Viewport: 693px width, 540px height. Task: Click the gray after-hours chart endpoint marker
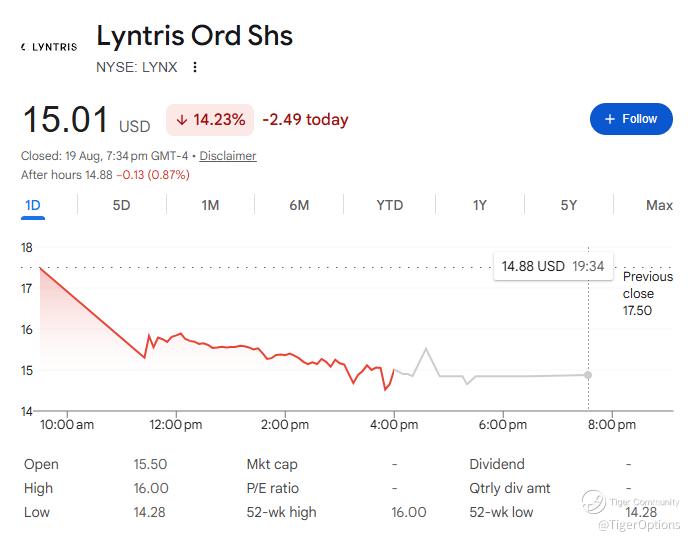coord(588,375)
